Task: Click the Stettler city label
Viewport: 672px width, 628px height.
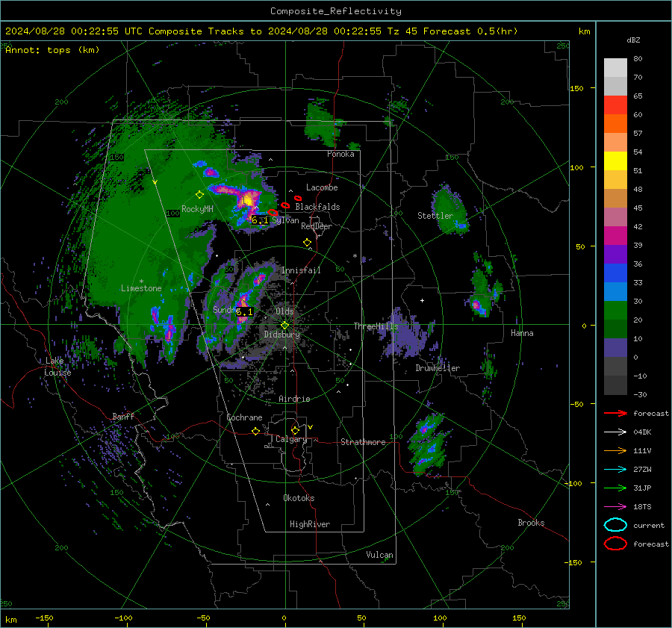Action: pos(435,216)
